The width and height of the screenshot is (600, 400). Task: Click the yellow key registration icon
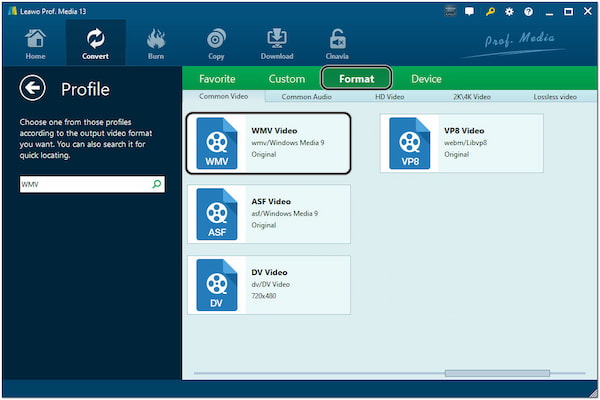(x=490, y=12)
